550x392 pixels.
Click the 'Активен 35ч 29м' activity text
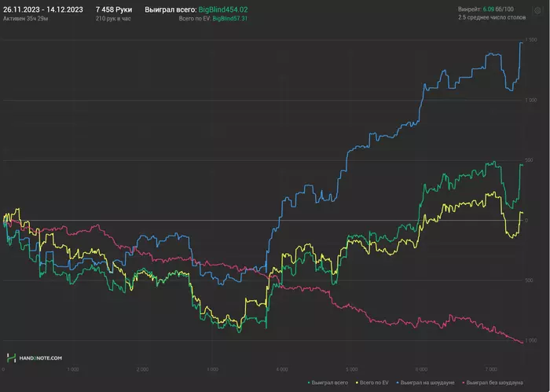[x=26, y=17]
